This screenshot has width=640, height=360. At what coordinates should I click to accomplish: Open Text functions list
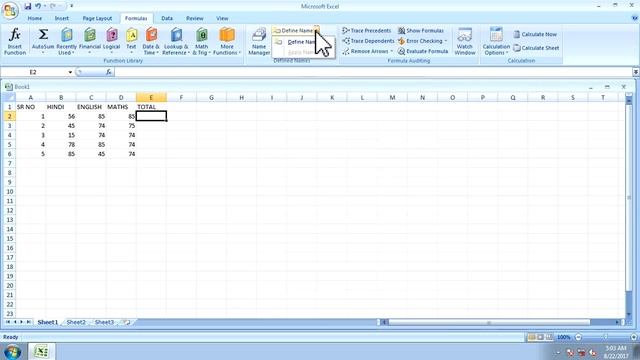(131, 41)
